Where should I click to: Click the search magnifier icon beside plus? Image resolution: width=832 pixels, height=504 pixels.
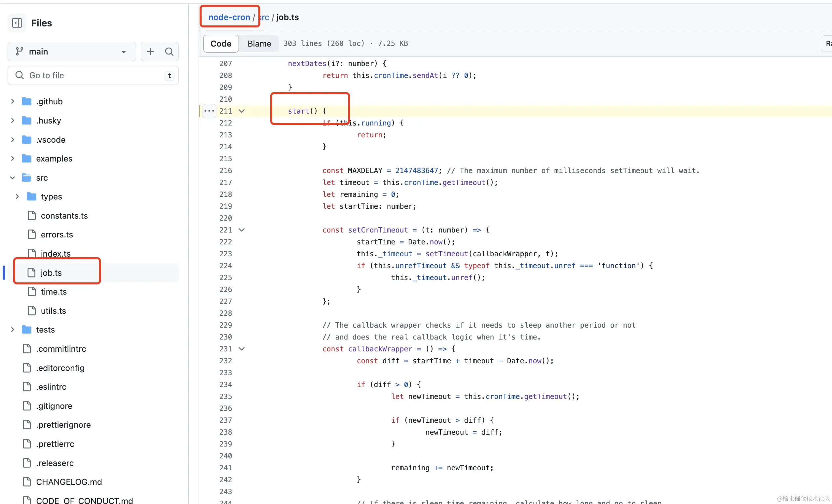coord(169,51)
